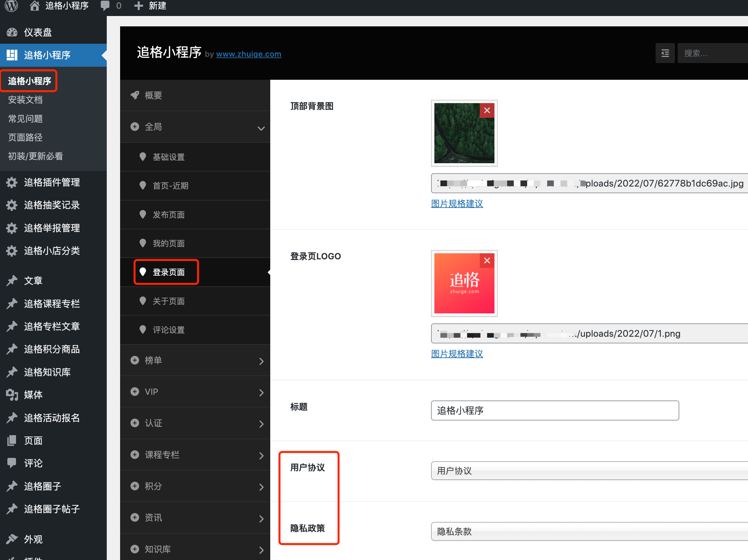Viewport: 748px width, 560px height.
Task: Expand the VIP section
Action: point(195,392)
